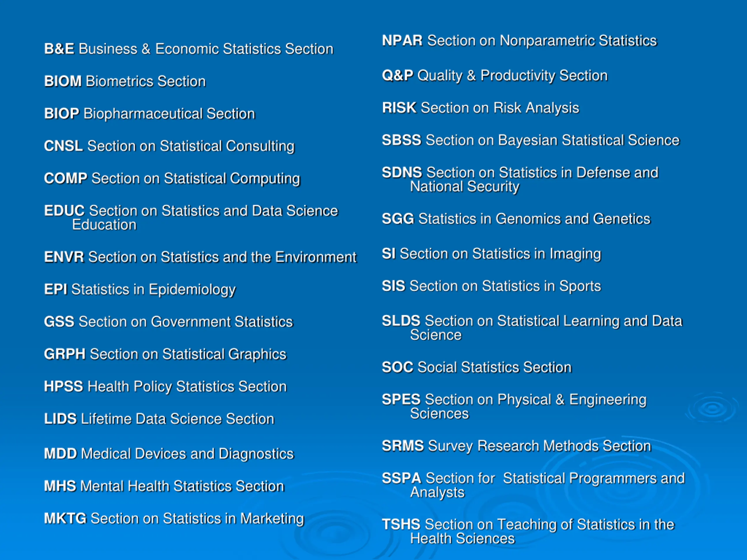Select Q&P Quality & Productivity Section
The image size is (747, 560).
(495, 76)
